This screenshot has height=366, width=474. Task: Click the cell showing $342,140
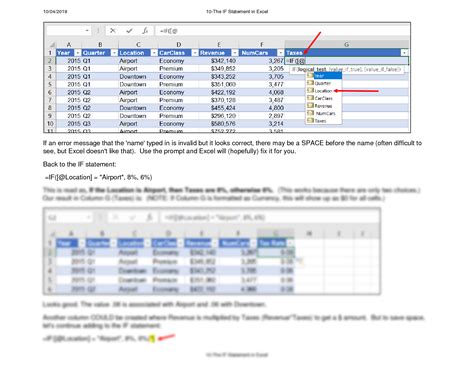219,61
